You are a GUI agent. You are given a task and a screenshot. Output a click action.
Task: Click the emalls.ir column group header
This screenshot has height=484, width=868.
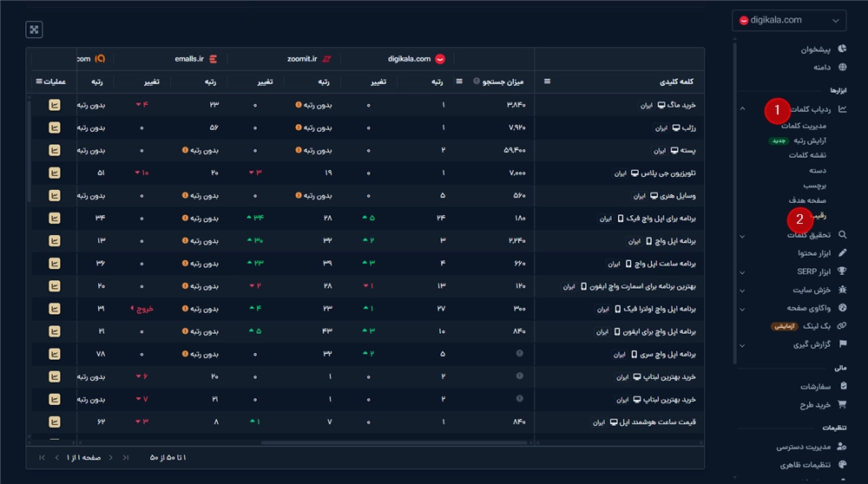(x=196, y=59)
